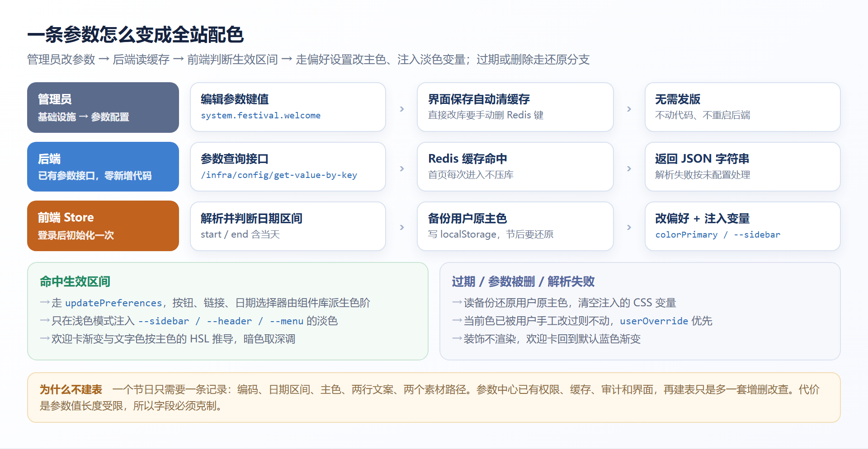Screen dimensions: 868x449
Task: Click 写 localStorage，节后要还原 text
Action: [x=491, y=234]
